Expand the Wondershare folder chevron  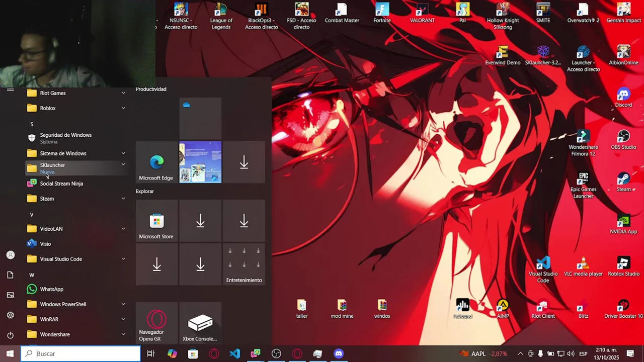click(x=123, y=334)
